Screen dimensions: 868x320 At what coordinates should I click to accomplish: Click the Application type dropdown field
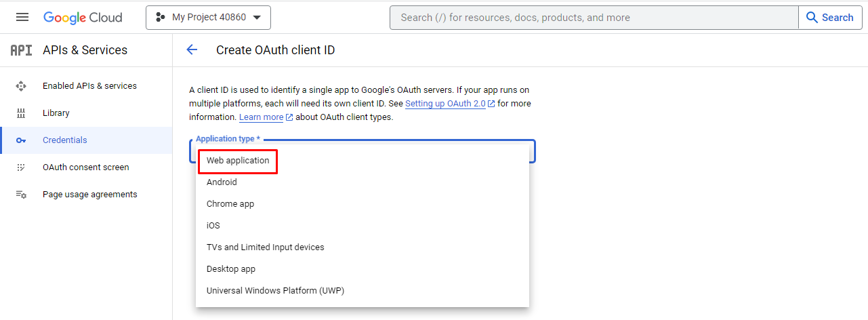tap(363, 151)
